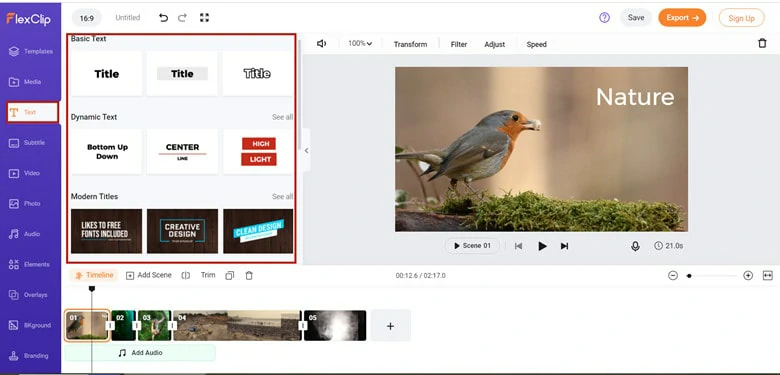Screen dimensions: 780x375
Task: Add the Bottom Up Down dynamic text
Action: pyautogui.click(x=106, y=152)
